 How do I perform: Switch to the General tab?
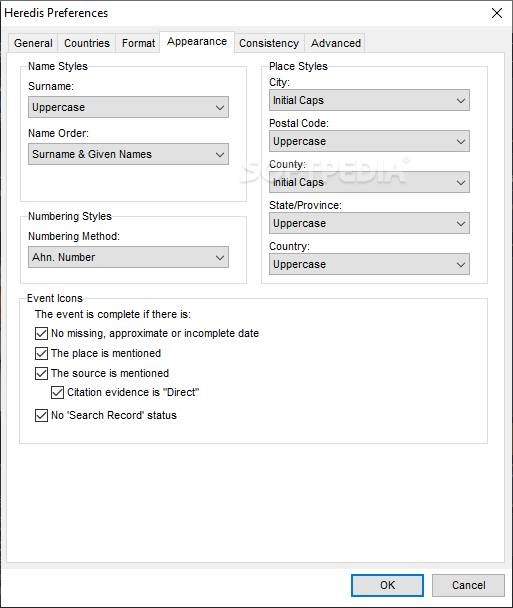click(33, 43)
